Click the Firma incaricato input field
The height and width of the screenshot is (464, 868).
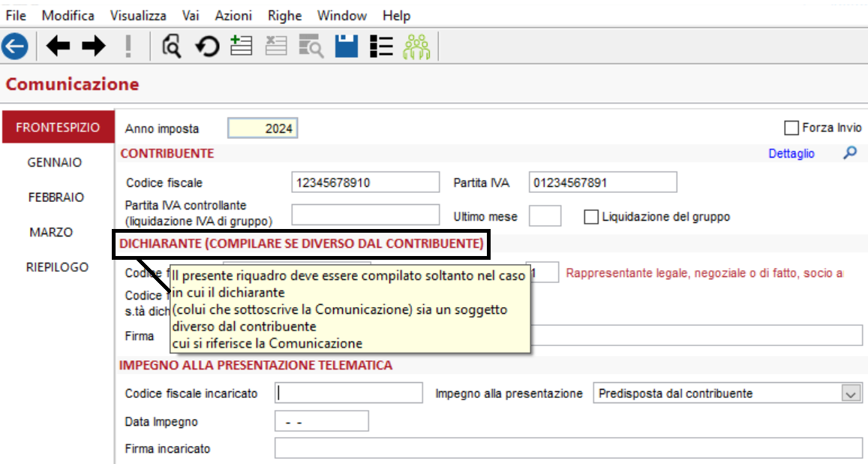[569, 448]
